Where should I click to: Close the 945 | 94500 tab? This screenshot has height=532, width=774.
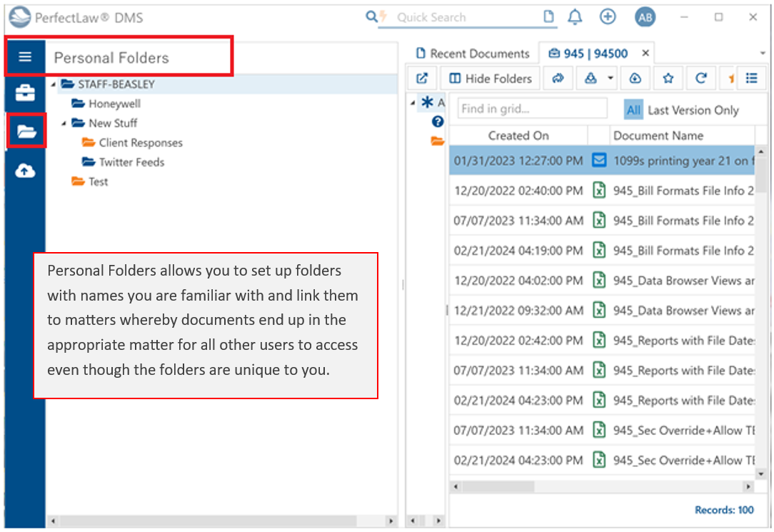coord(645,54)
